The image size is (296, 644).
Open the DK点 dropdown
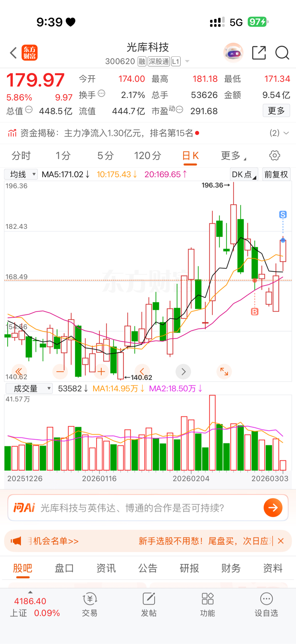(244, 174)
